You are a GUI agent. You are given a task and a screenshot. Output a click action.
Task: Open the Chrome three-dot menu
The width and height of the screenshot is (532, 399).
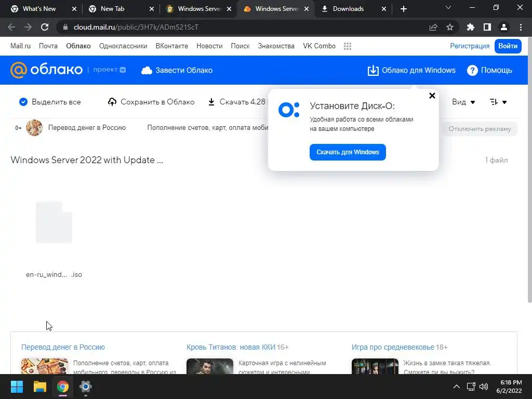coord(521,27)
